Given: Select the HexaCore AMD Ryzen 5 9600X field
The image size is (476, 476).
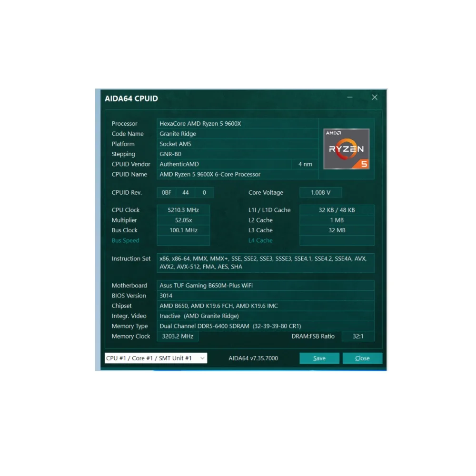Looking at the screenshot, I should click(x=214, y=123).
